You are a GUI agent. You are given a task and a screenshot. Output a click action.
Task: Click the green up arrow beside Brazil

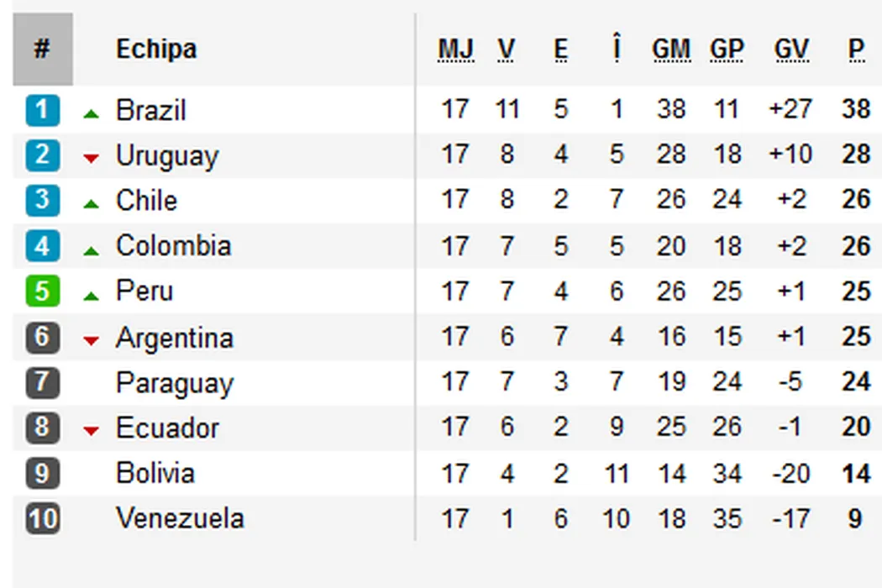point(92,113)
